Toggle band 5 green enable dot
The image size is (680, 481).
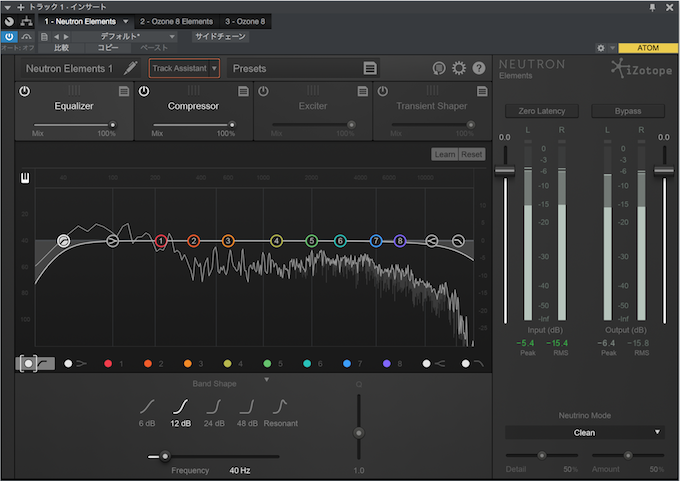[267, 363]
